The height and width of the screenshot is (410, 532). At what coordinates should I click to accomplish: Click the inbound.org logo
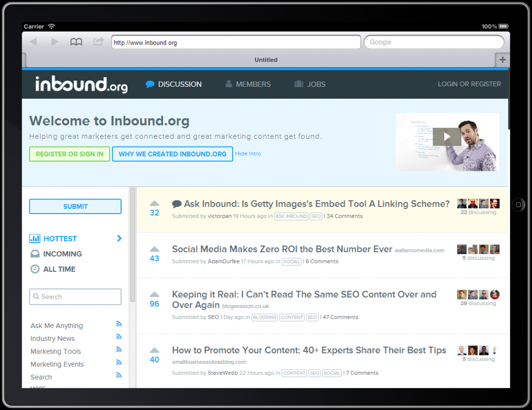[x=82, y=84]
